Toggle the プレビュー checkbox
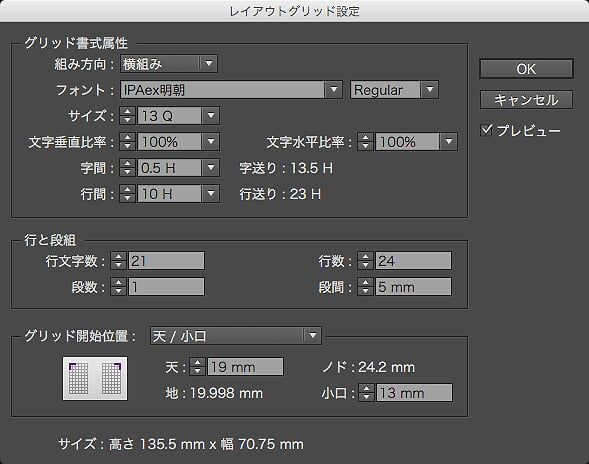The height and width of the screenshot is (464, 589). point(486,130)
